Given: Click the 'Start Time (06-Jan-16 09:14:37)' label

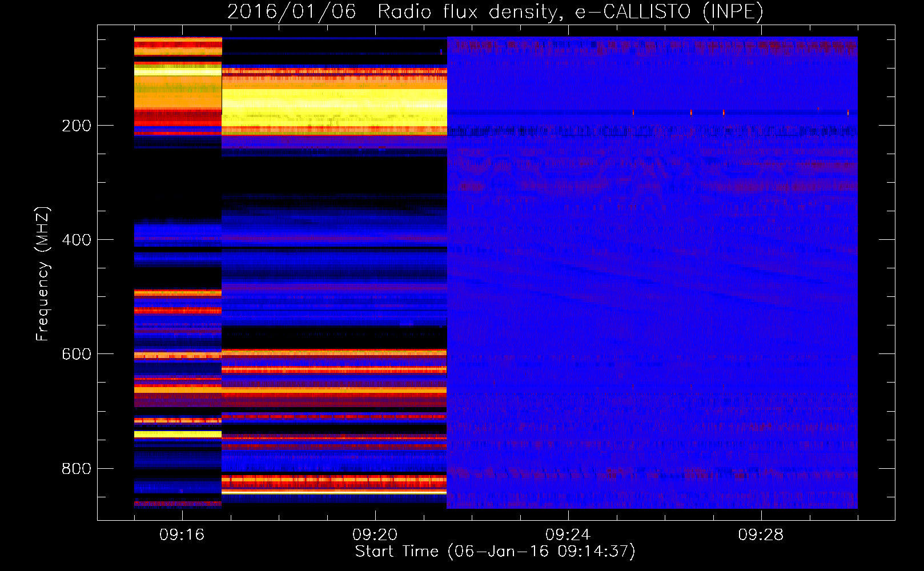Looking at the screenshot, I should (495, 552).
